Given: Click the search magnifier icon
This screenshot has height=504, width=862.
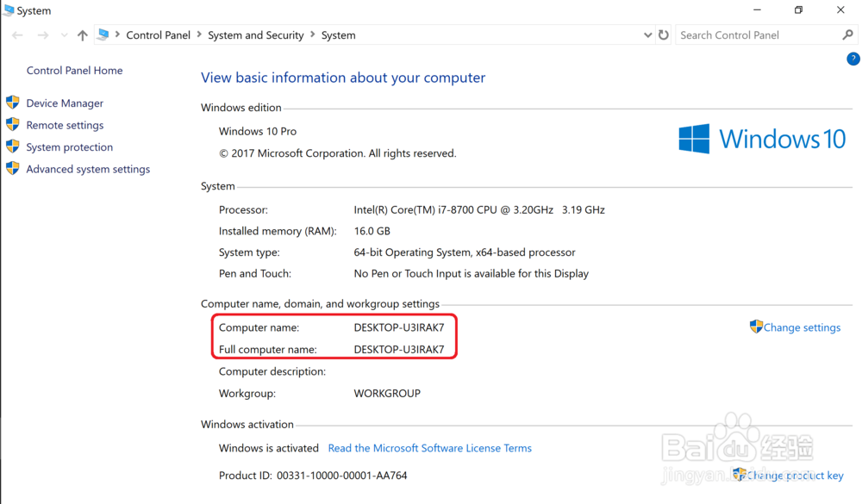Looking at the screenshot, I should coord(847,35).
